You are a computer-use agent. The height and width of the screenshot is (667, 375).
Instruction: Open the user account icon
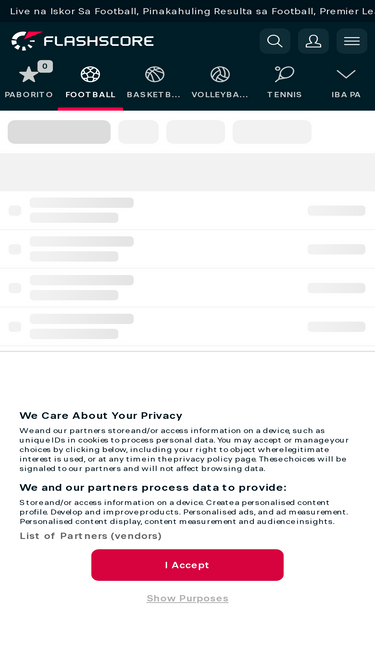pos(313,41)
